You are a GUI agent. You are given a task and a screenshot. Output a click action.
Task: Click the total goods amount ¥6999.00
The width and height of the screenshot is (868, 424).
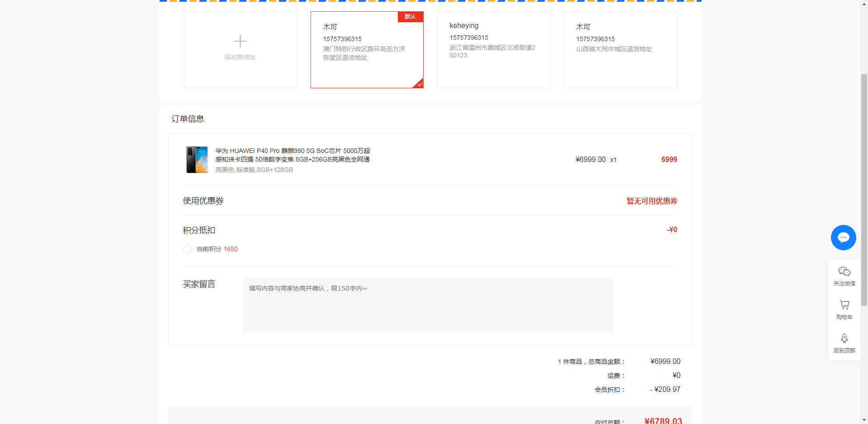click(x=665, y=361)
